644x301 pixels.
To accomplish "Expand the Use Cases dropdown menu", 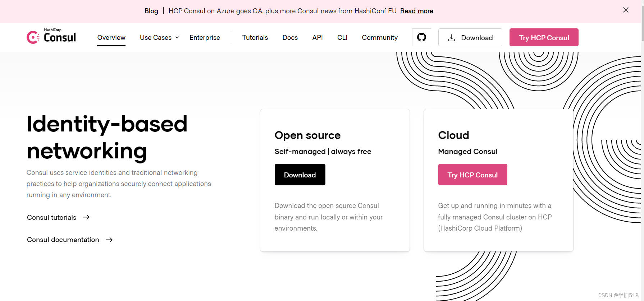I will [159, 37].
